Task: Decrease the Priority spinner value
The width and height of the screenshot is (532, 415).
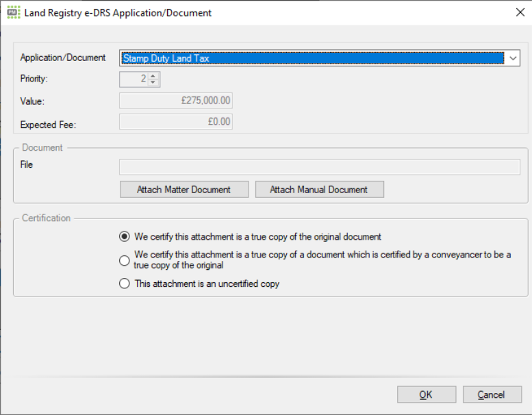Action: [x=153, y=82]
